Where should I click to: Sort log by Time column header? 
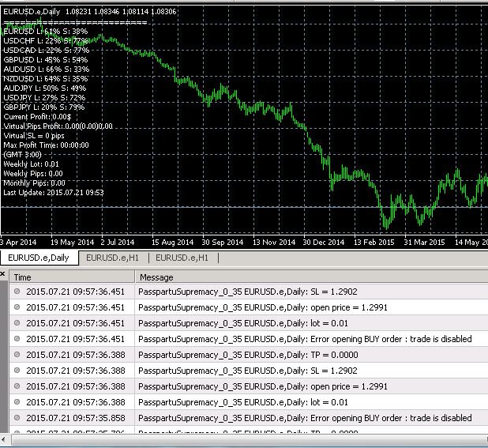(72, 277)
